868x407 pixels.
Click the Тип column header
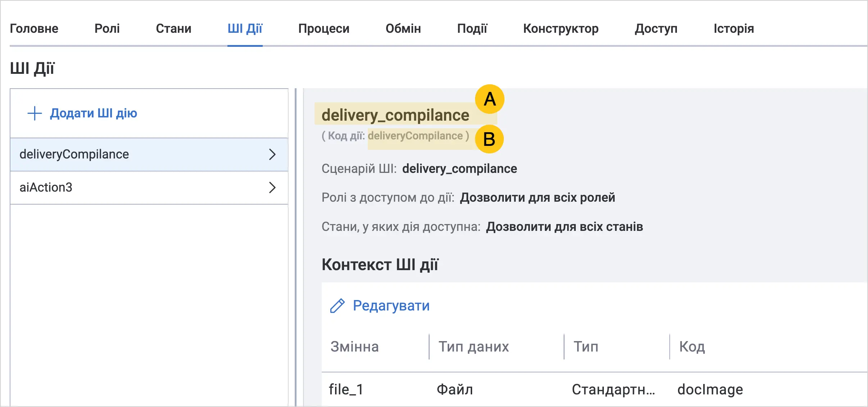coord(586,347)
